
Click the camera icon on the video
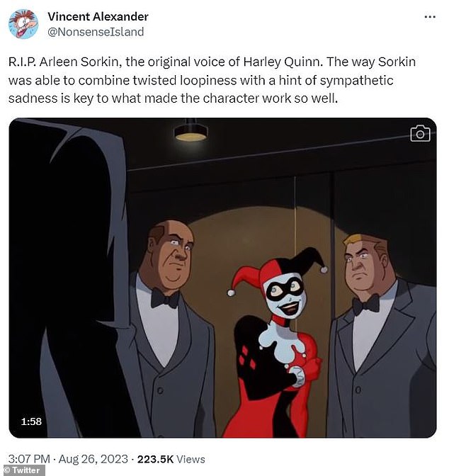(420, 133)
